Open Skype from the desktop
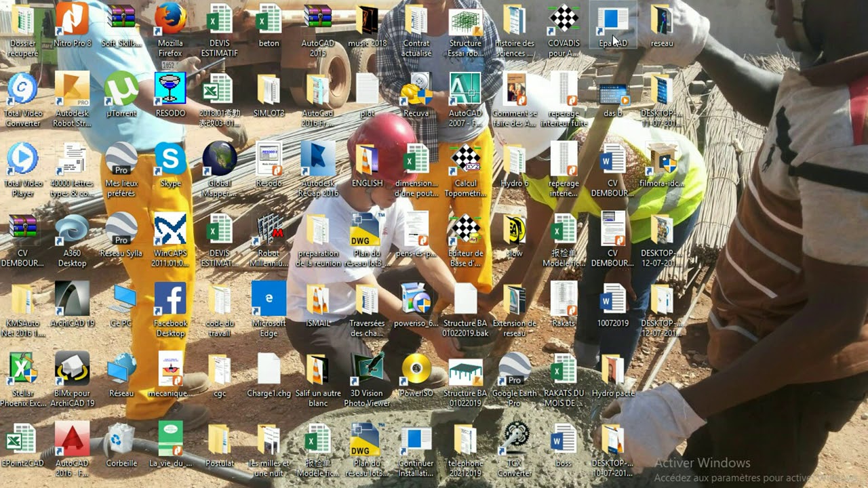Viewport: 868px width, 488px height. [x=170, y=165]
